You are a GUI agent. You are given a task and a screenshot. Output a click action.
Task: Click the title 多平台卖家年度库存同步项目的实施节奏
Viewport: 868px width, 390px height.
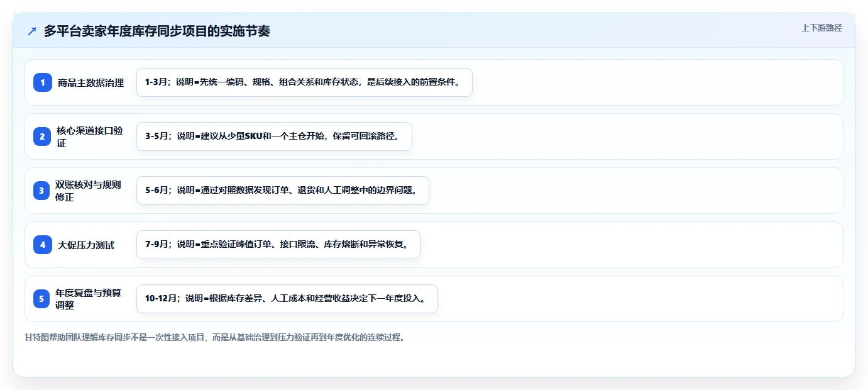[157, 31]
